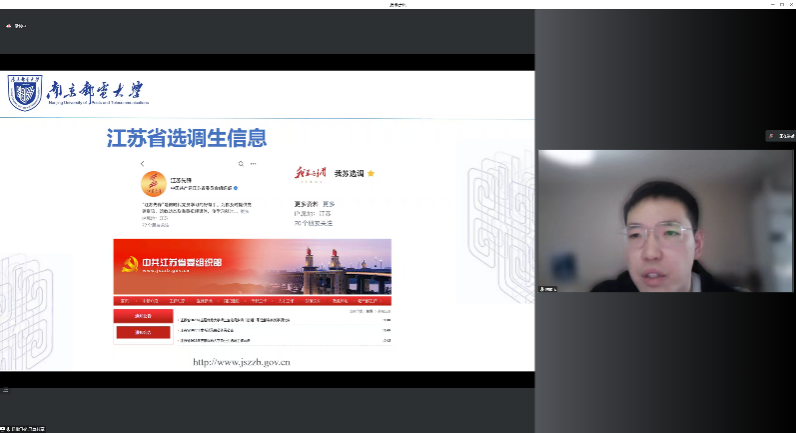This screenshot has height=433, width=796.
Task: Click the search magnifier icon on the profile
Action: 241,163
